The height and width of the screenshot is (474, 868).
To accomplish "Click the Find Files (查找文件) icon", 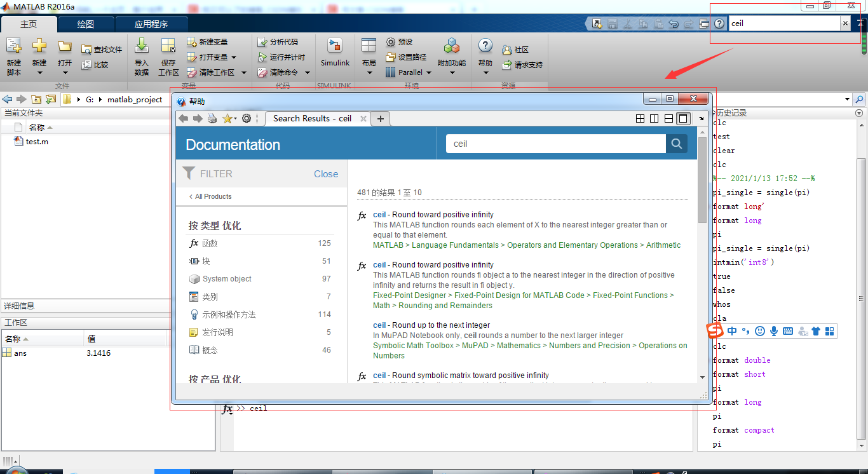I will 86,50.
